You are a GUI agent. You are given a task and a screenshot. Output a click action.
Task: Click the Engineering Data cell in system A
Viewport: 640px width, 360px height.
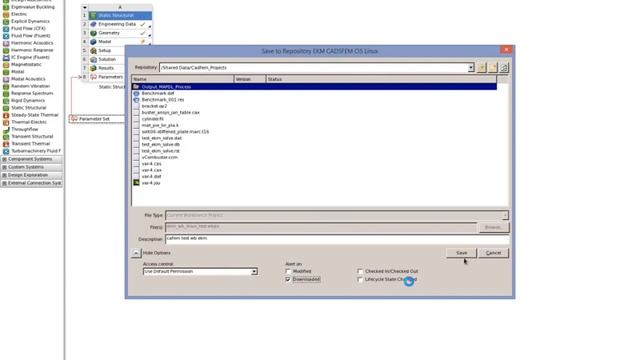click(x=120, y=24)
